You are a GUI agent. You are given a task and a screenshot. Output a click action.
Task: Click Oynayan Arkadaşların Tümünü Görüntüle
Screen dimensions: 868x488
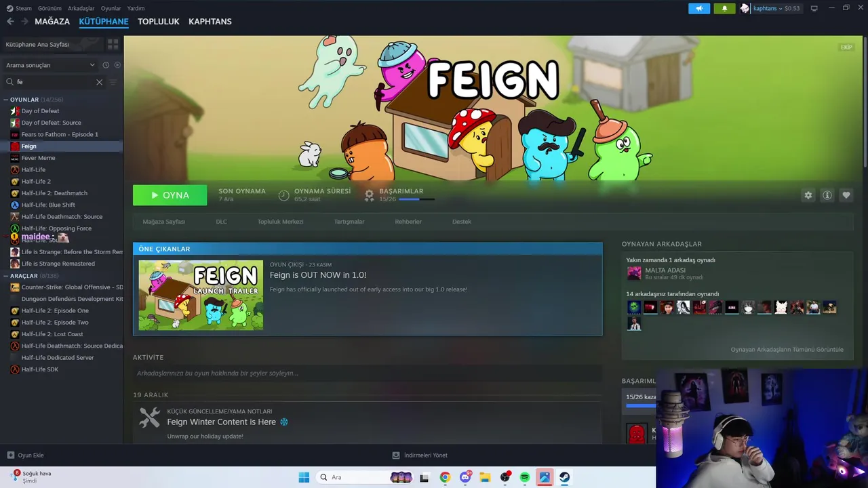coord(787,350)
